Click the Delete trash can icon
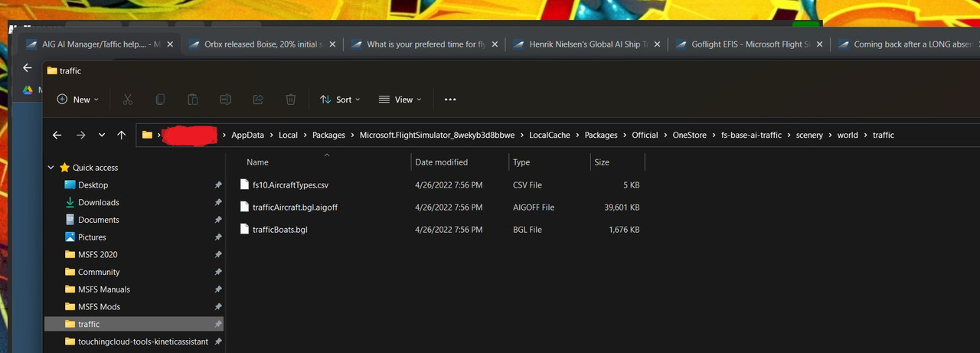 pos(291,100)
